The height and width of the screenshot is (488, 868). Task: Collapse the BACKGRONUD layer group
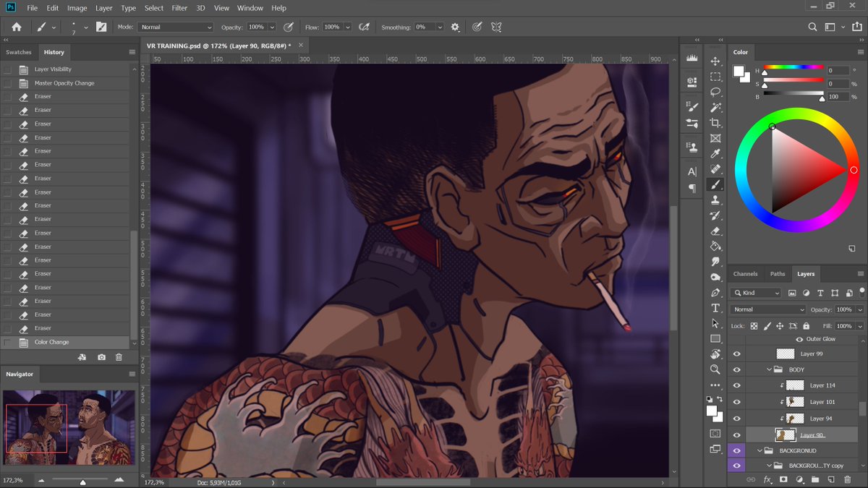coord(759,450)
